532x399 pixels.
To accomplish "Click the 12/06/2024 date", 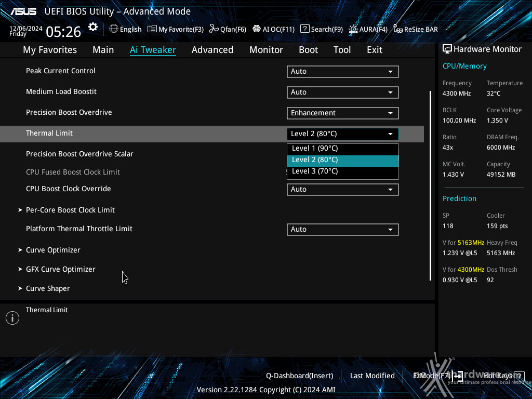I will (26, 29).
